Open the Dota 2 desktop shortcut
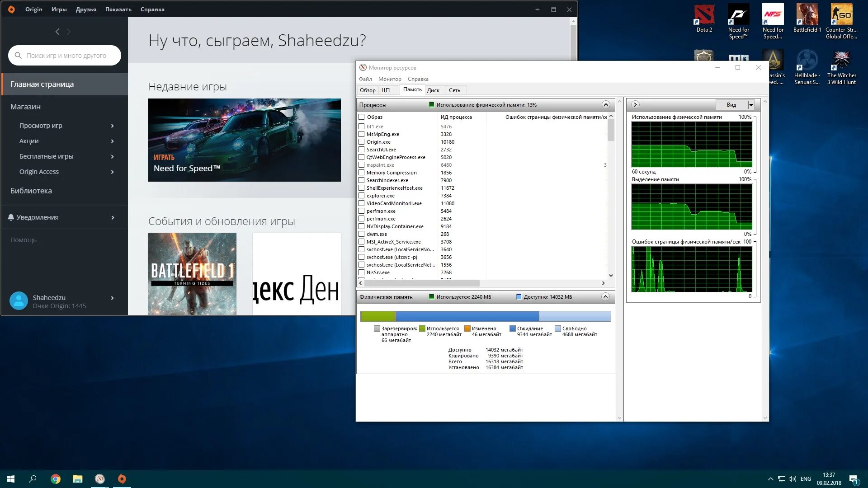Viewport: 868px width, 488px height. click(704, 18)
